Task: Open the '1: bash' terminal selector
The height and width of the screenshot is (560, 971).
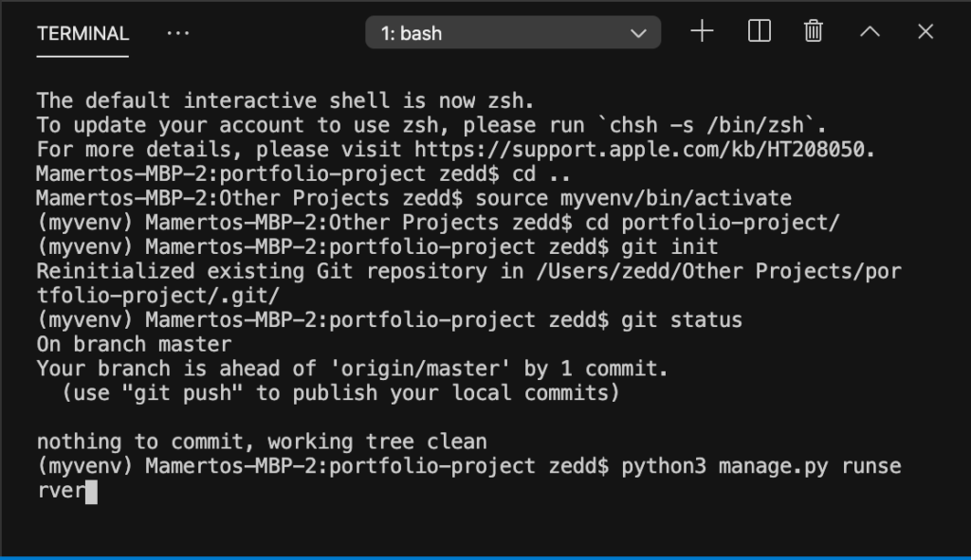Action: point(513,33)
